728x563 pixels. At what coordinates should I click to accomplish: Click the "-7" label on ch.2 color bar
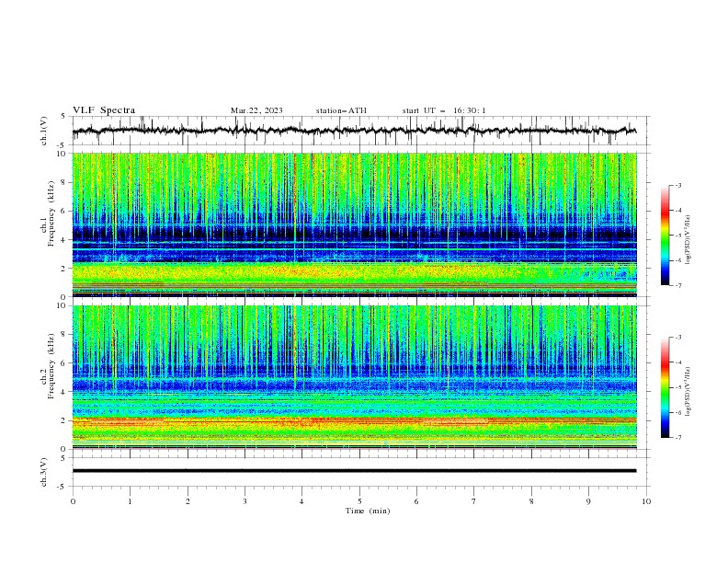[677, 437]
